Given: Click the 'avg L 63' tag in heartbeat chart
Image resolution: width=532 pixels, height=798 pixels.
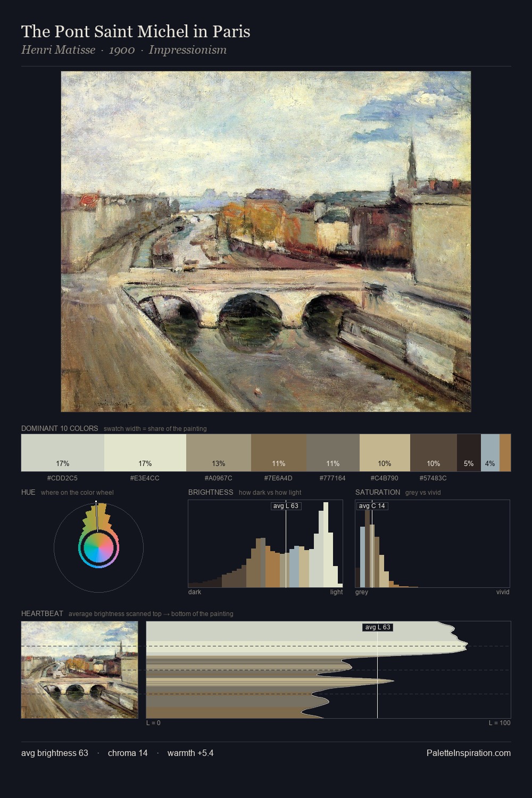Looking at the screenshot, I should point(378,627).
